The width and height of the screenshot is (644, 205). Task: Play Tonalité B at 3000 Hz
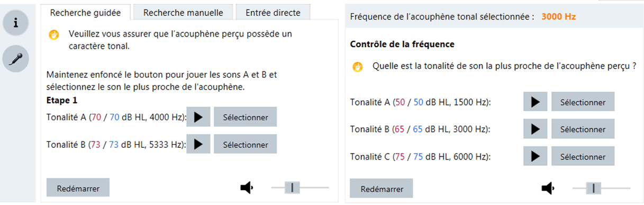(535, 129)
